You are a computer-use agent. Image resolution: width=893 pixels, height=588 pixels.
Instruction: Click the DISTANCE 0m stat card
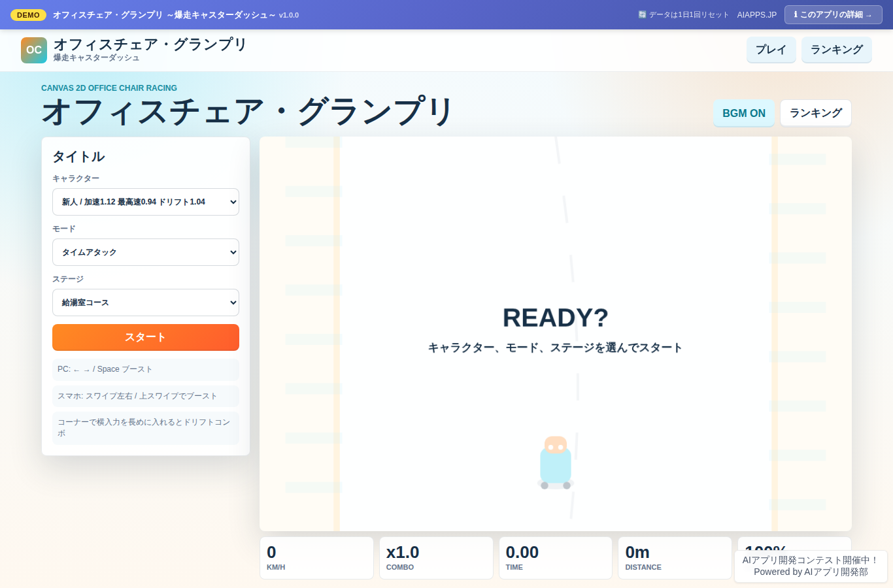pos(675,558)
